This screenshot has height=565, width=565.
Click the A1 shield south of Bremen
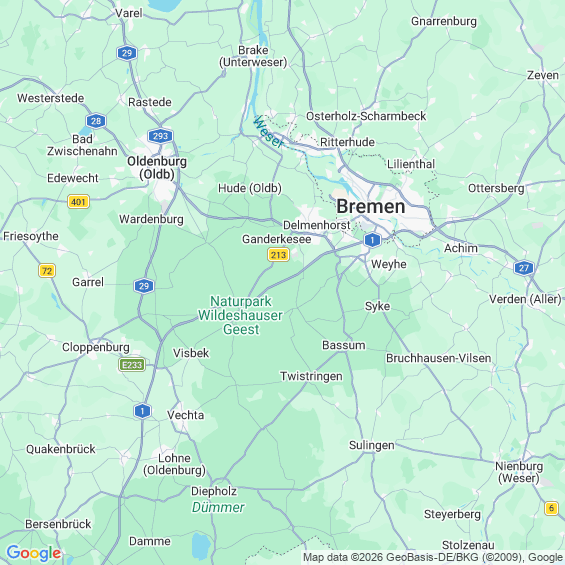point(372,240)
